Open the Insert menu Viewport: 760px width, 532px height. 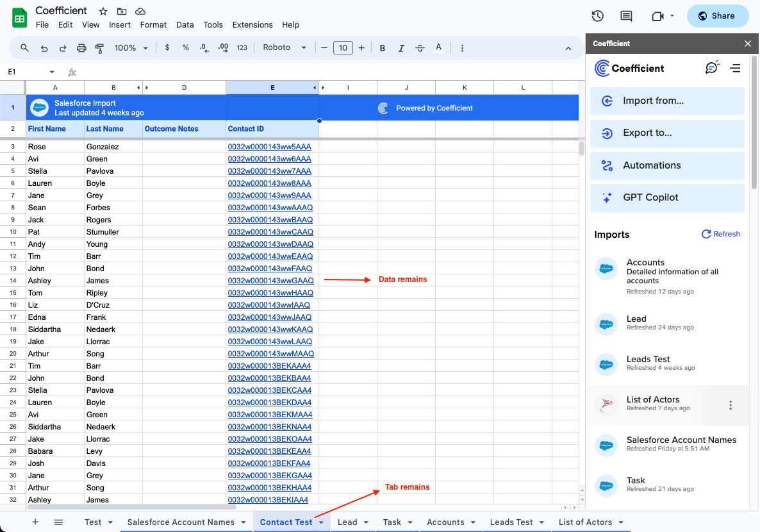[119, 25]
